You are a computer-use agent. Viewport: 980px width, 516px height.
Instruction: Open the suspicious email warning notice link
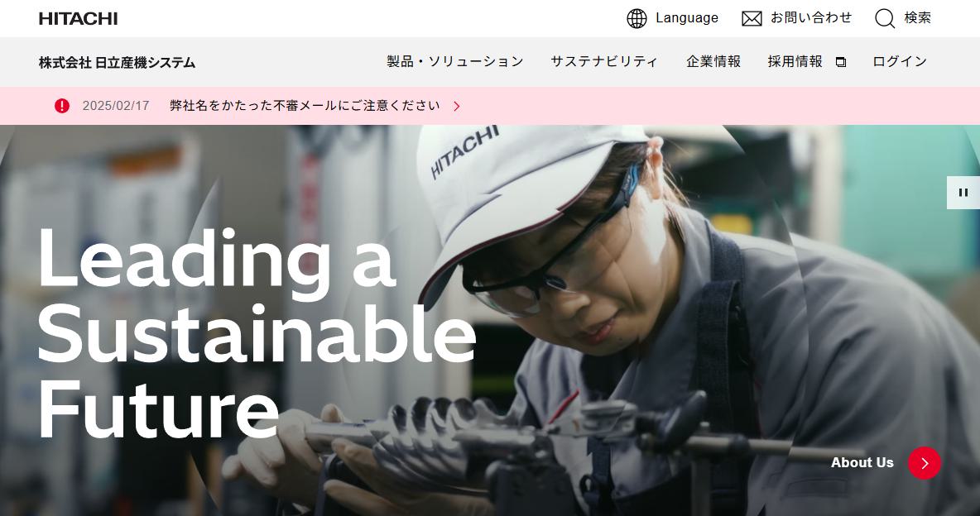tap(305, 106)
